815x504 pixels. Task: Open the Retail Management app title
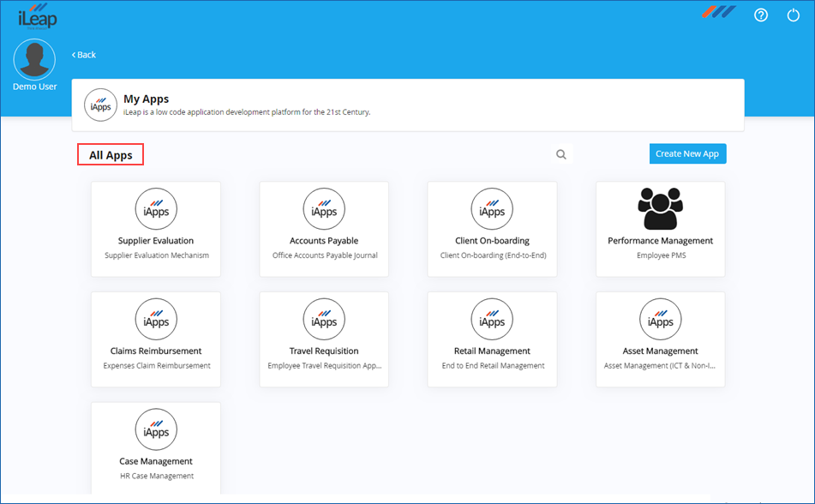492,351
